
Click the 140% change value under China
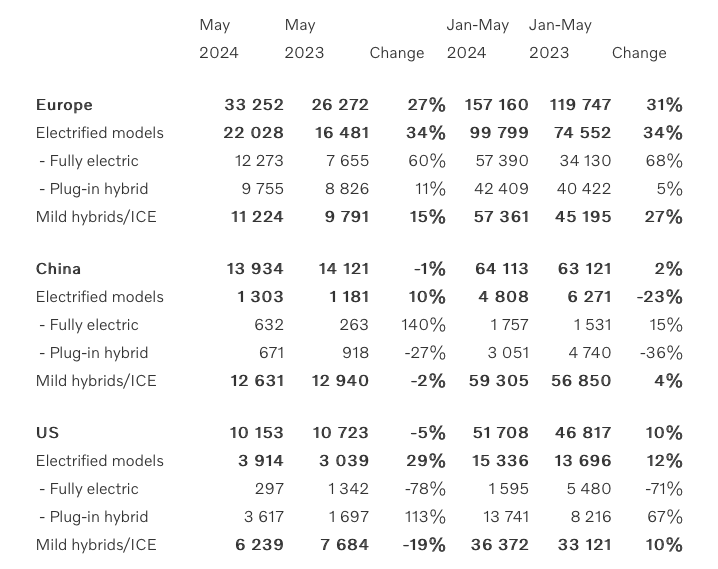[x=422, y=325]
